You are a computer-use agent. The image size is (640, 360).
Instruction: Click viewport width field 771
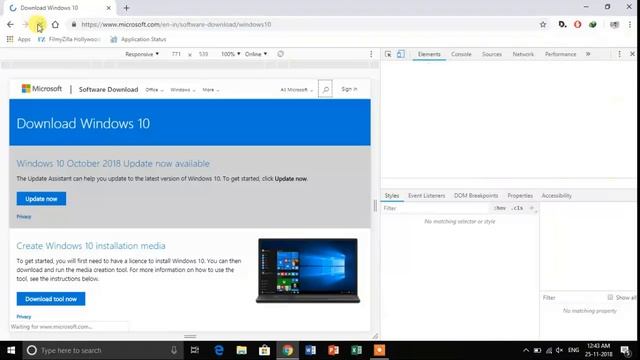coord(176,54)
